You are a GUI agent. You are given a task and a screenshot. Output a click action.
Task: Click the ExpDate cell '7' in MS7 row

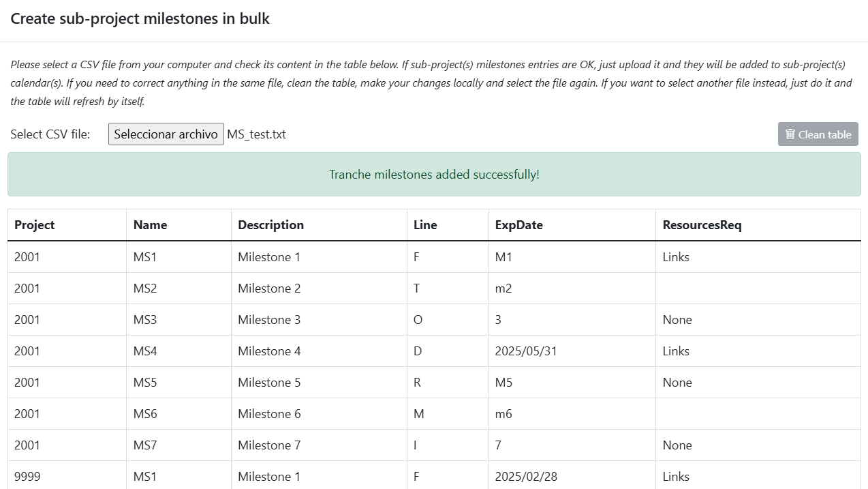573,445
